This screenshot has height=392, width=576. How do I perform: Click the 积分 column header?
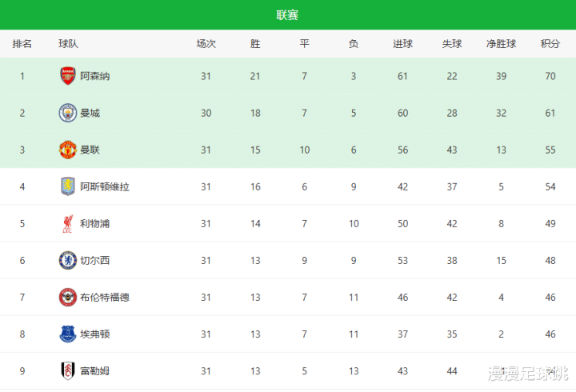[x=550, y=44]
